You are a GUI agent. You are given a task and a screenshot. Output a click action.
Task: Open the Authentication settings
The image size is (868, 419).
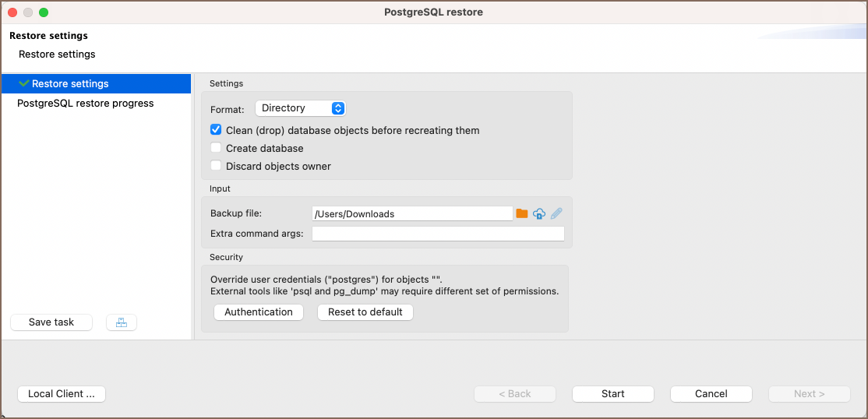pos(259,312)
